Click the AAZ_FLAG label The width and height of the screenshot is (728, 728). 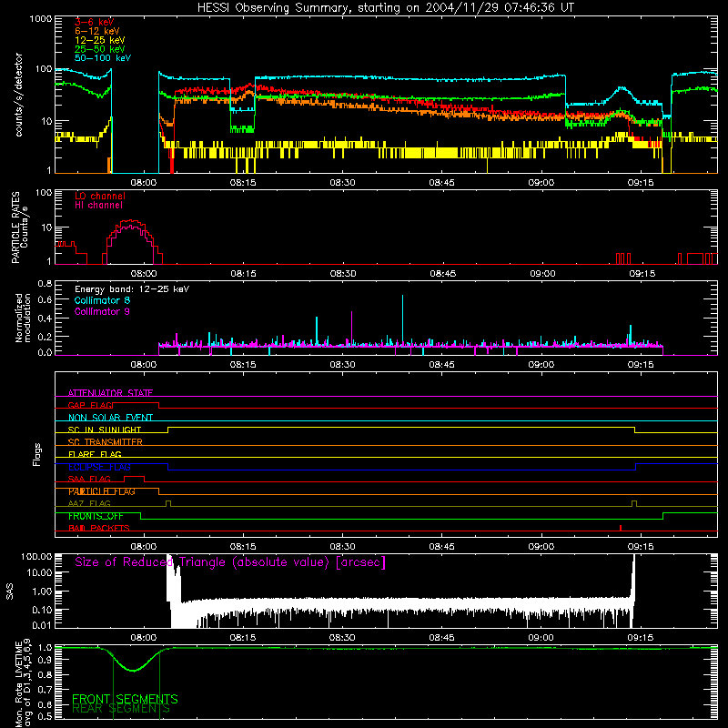(89, 503)
